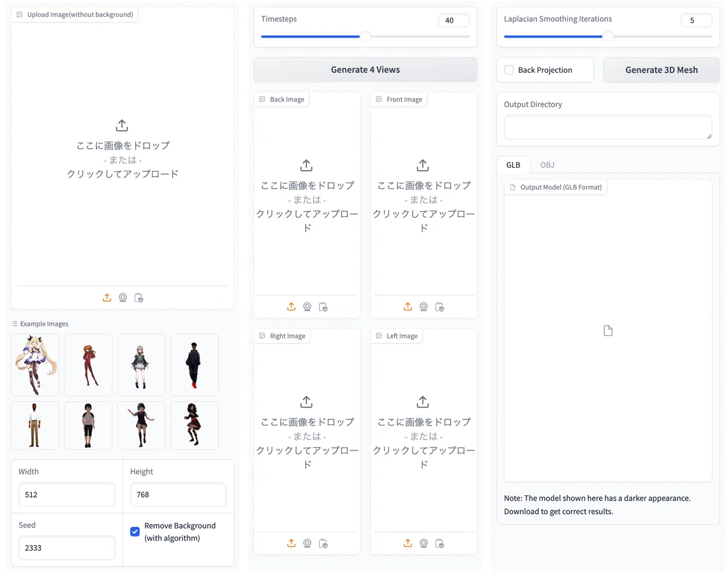Click the Output Model (GLB Format) label
The image size is (728, 576).
point(561,187)
